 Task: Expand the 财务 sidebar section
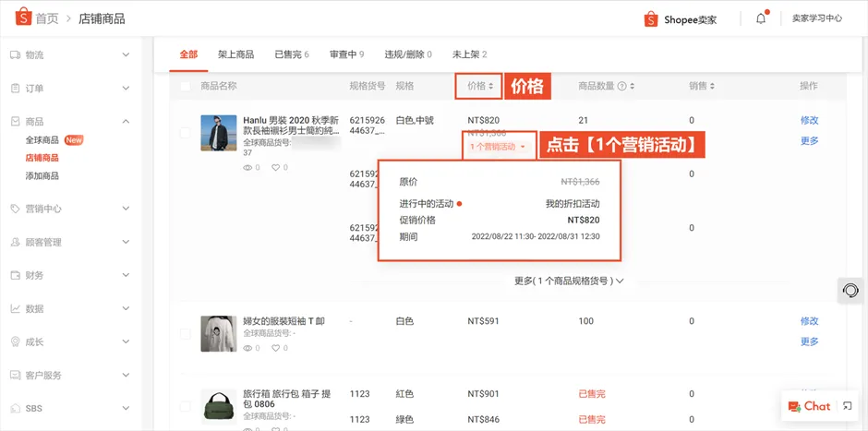coord(126,275)
